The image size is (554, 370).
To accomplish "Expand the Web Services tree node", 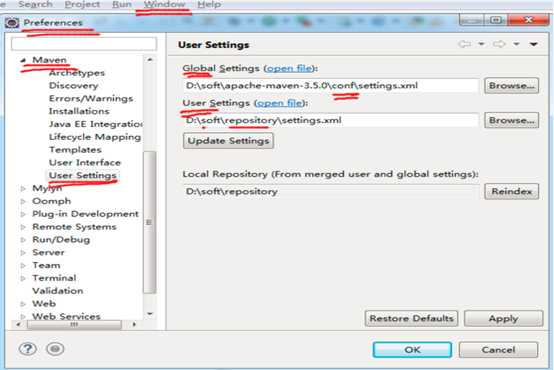I will 23,316.
